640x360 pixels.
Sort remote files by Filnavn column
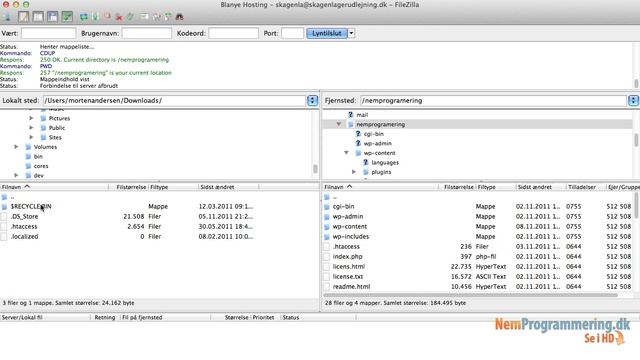pos(380,187)
